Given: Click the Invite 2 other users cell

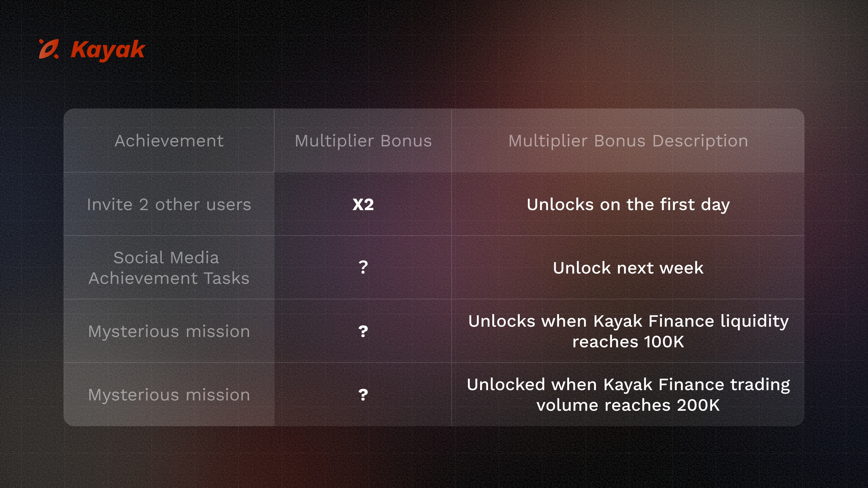Looking at the screenshot, I should 169,204.
